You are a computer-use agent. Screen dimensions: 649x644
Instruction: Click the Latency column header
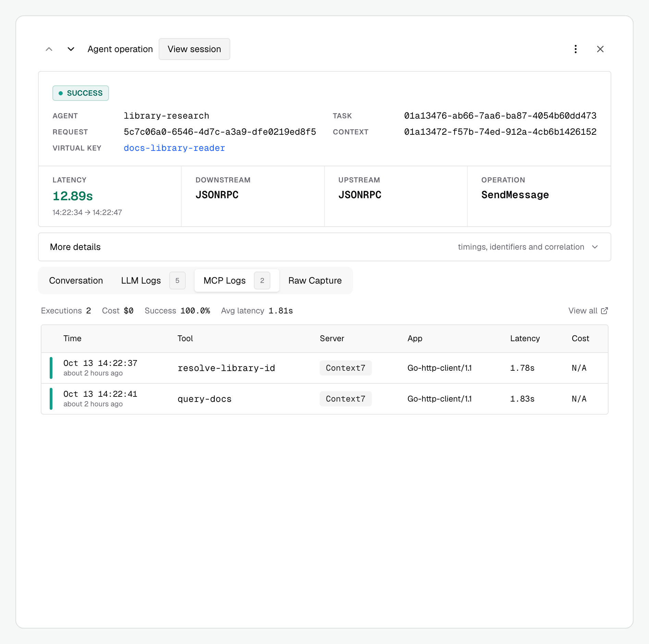[525, 338]
